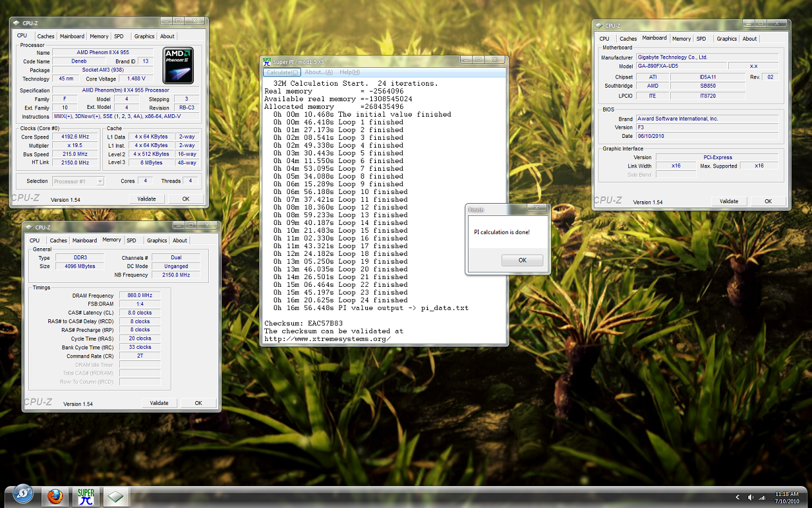Screen dimensions: 812x508
Task: Click the DRAM Frequency 860.0 MHz field
Action: 139,296
